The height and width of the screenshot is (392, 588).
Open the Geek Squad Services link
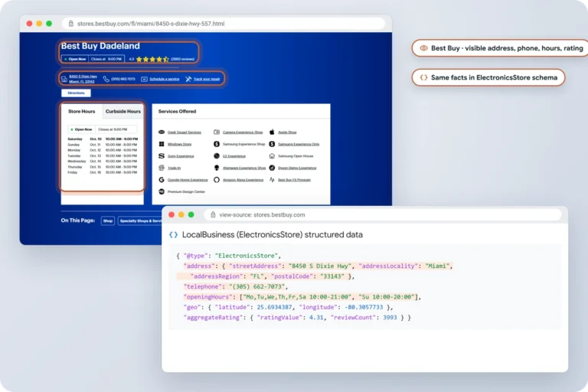click(x=184, y=132)
